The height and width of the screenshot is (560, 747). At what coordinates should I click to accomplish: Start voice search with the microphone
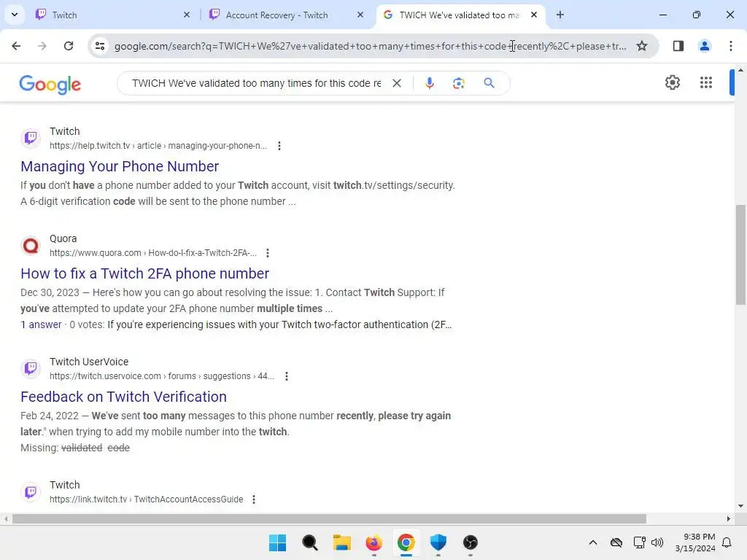[429, 83]
